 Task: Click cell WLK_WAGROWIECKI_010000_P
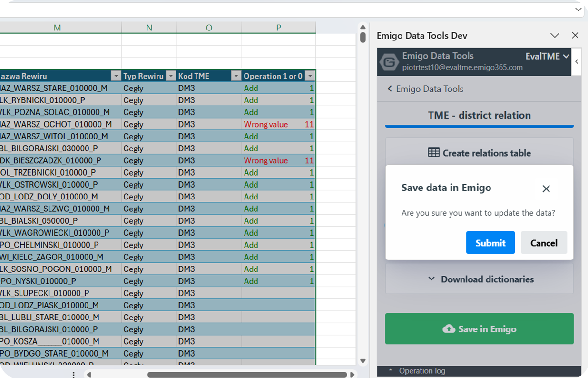(x=61, y=233)
